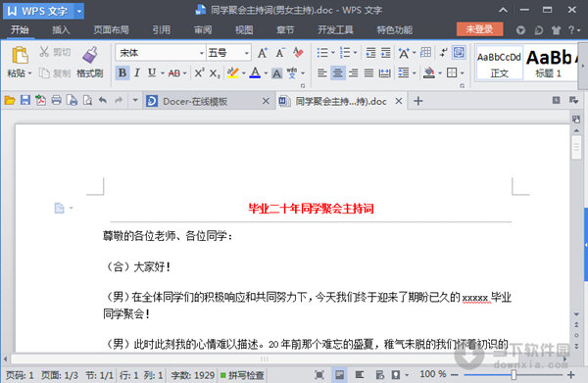The height and width of the screenshot is (383, 588).
Task: Align text to the left
Action: (x=321, y=72)
